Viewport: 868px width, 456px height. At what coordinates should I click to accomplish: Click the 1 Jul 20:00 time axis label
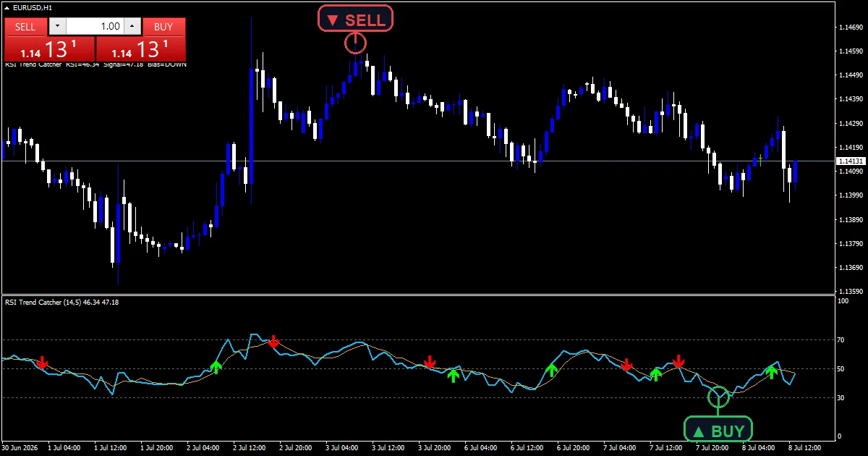pos(156,449)
